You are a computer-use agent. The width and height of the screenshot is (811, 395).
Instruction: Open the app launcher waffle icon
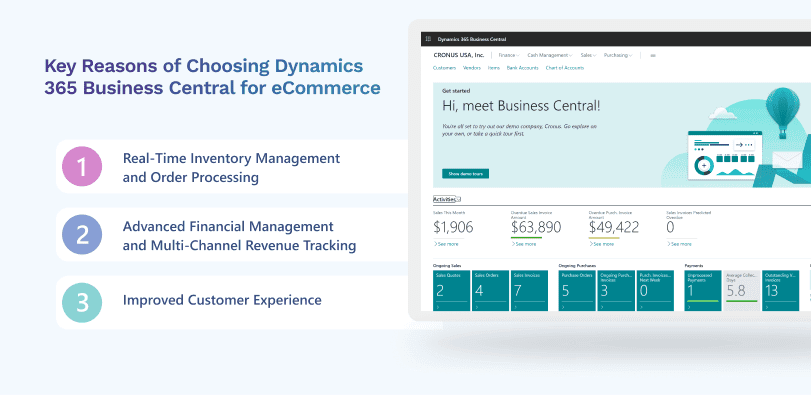pyautogui.click(x=428, y=39)
